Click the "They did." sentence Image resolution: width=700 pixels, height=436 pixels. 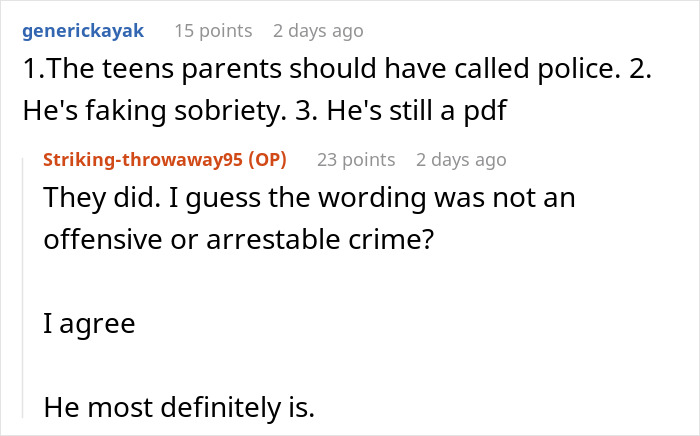click(90, 198)
